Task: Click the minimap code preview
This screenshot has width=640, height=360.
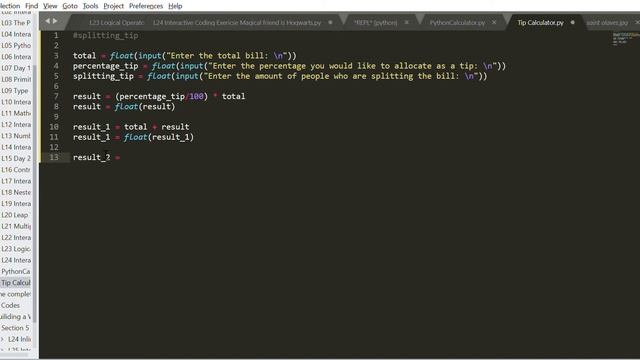Action: 625,39
